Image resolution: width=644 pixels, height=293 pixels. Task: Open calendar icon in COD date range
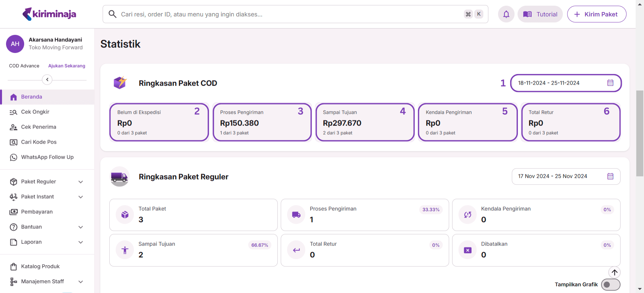tap(610, 83)
